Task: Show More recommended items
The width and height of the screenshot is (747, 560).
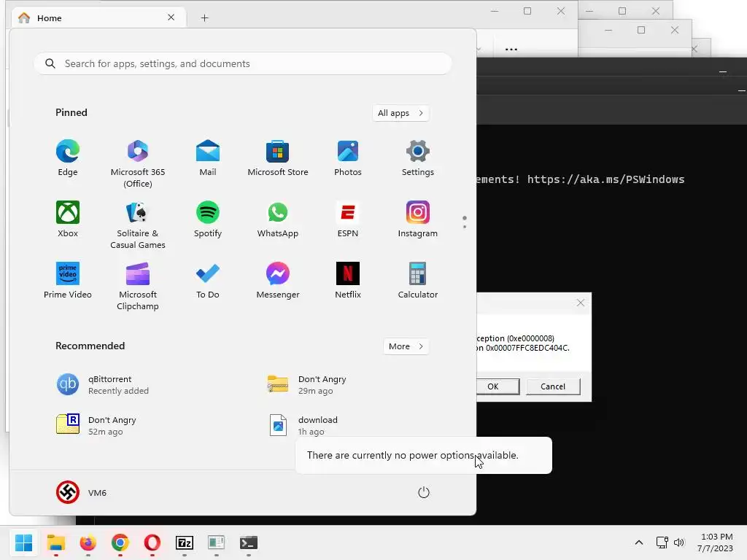Action: (406, 346)
